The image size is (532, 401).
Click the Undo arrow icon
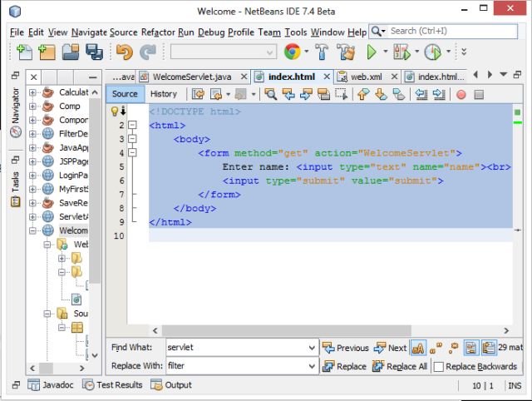click(x=124, y=52)
